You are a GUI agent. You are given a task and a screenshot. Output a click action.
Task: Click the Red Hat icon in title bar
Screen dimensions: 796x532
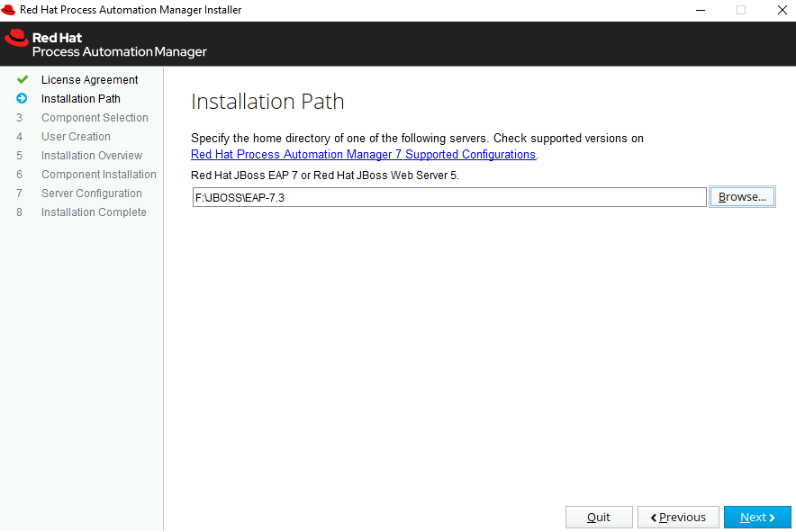tap(8, 10)
